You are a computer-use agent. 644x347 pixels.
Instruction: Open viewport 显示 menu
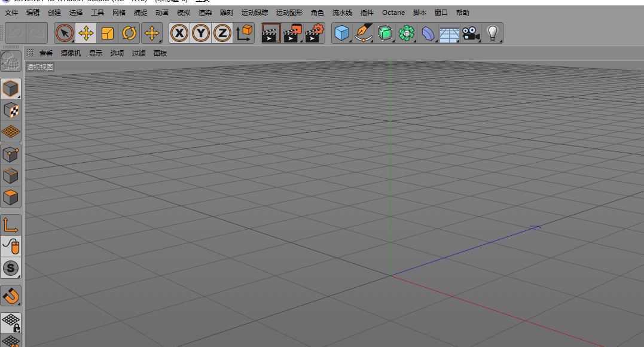96,53
